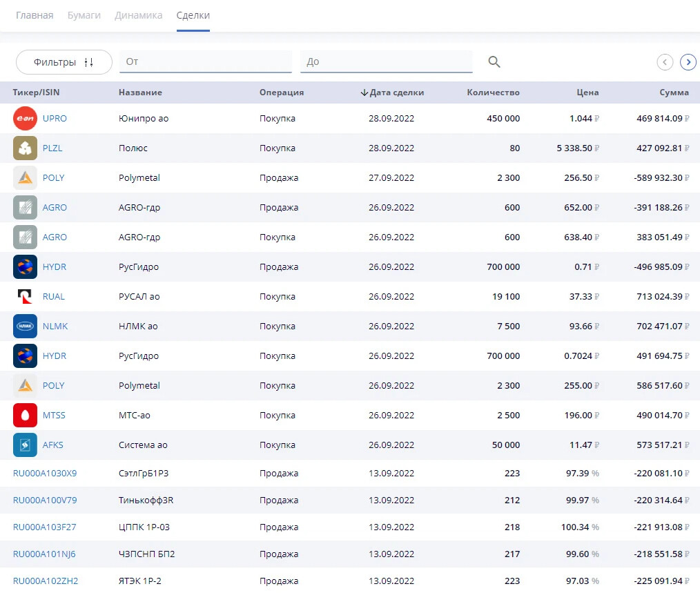Open the RU000A101NJ6 ISIN link
The width and height of the screenshot is (700, 593).
pyautogui.click(x=44, y=554)
